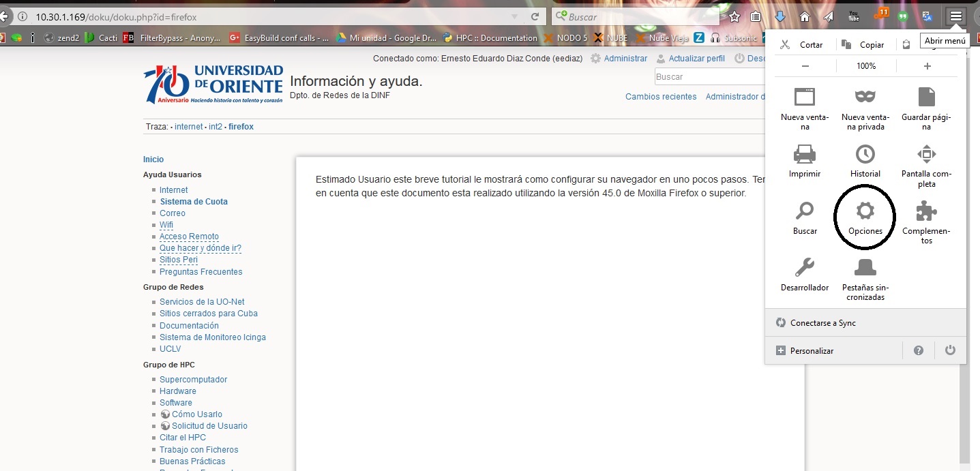The height and width of the screenshot is (471, 980).
Task: Open the URL bar history dropdown arrow
Action: (x=514, y=16)
